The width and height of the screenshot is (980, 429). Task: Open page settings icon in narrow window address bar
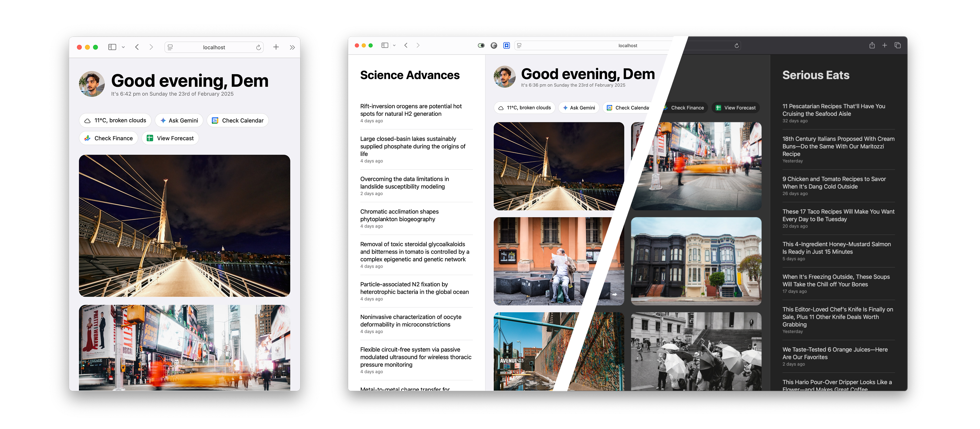click(x=170, y=47)
